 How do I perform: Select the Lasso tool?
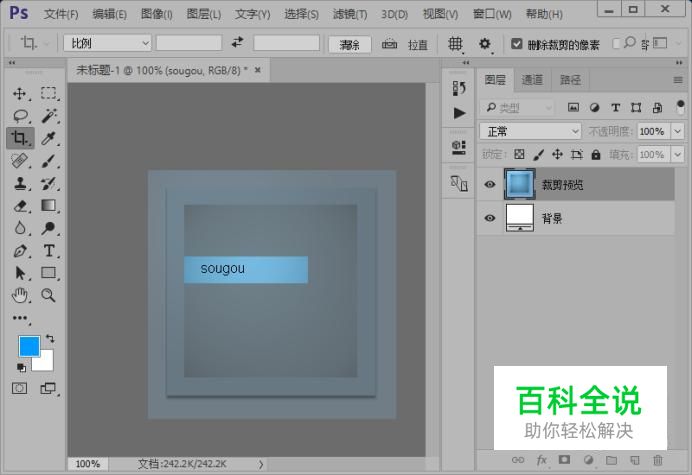(x=19, y=116)
